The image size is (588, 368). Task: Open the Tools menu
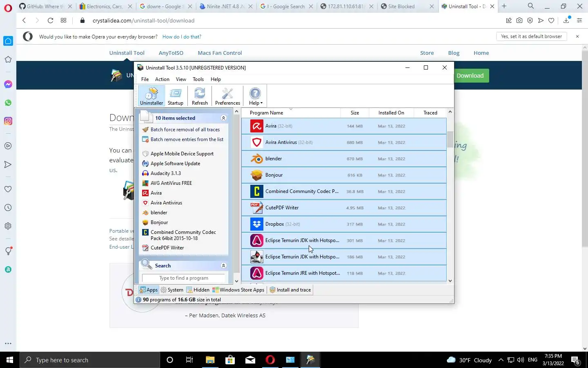coord(198,79)
